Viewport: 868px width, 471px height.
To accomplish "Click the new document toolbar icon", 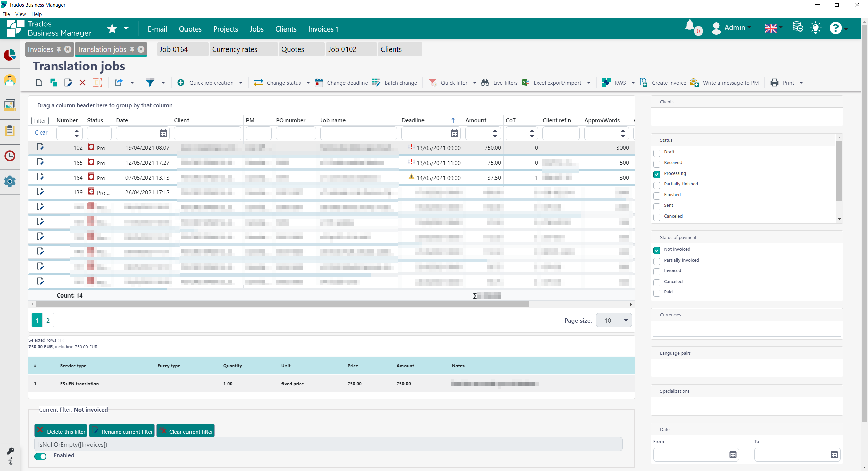I will [x=39, y=83].
